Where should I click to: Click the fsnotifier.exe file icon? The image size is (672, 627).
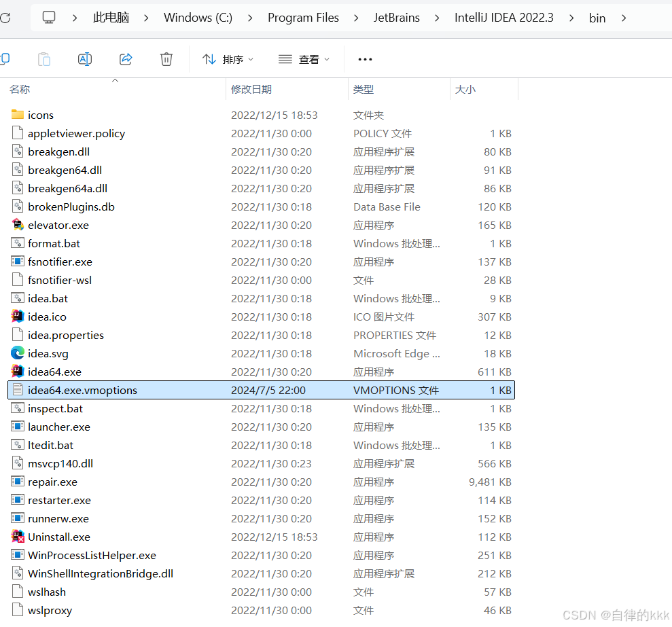[18, 261]
